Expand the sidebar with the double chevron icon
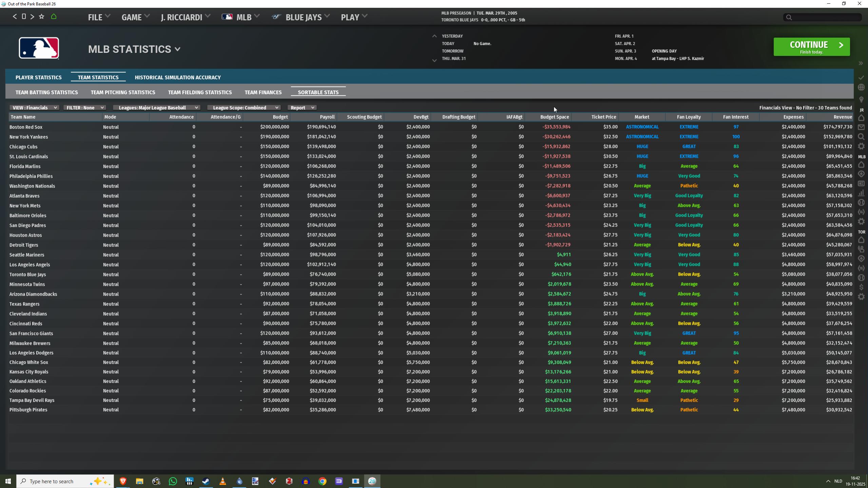The width and height of the screenshot is (868, 488). tap(861, 63)
